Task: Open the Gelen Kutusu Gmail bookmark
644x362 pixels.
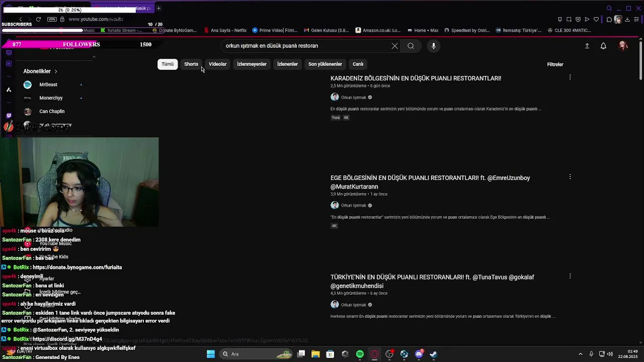Action: click(327, 30)
